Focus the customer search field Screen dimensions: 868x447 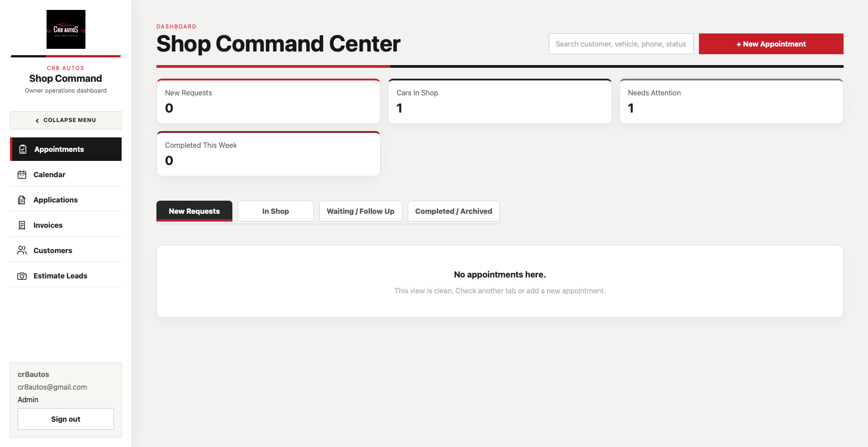click(621, 44)
